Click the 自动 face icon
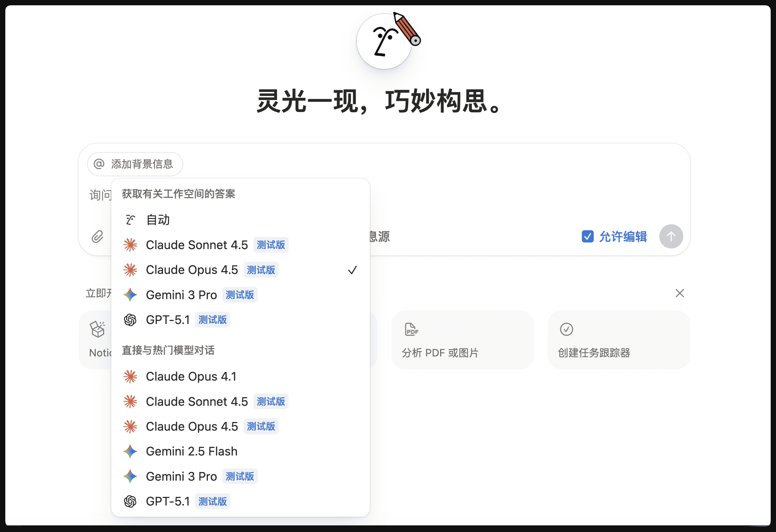 (x=130, y=220)
